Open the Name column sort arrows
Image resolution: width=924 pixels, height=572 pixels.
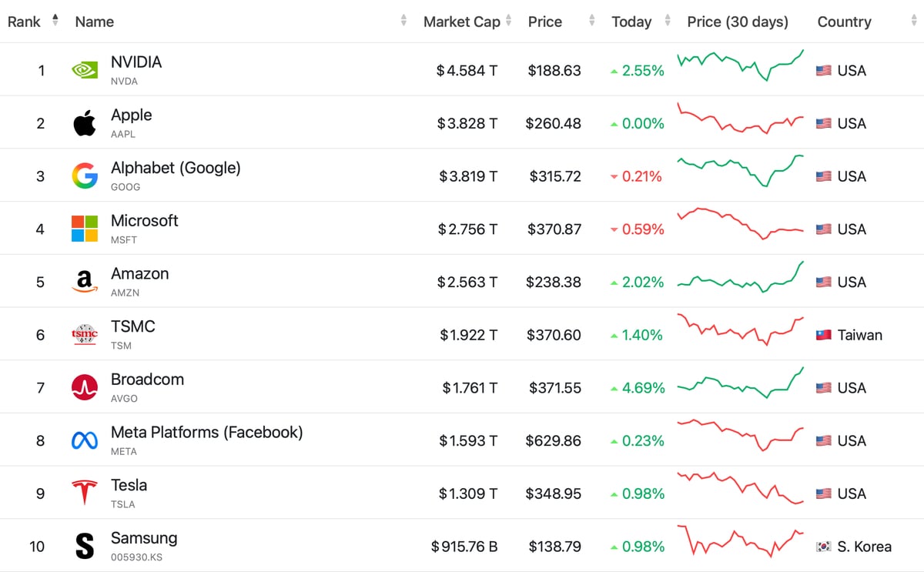coord(403,22)
